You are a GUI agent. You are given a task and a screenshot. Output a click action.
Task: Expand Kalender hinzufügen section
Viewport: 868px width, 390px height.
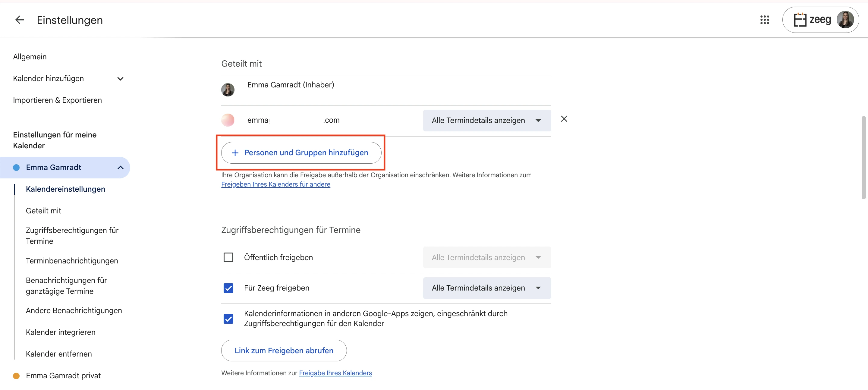coord(120,79)
